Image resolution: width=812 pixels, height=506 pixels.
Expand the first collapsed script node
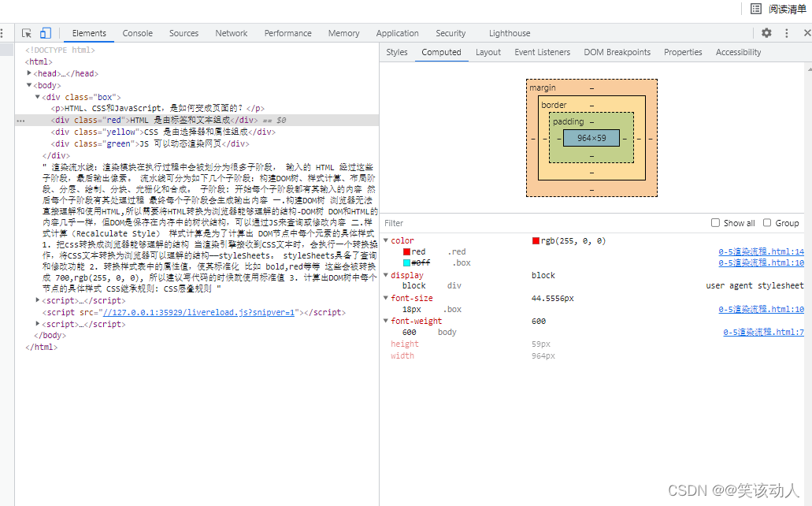coord(37,300)
